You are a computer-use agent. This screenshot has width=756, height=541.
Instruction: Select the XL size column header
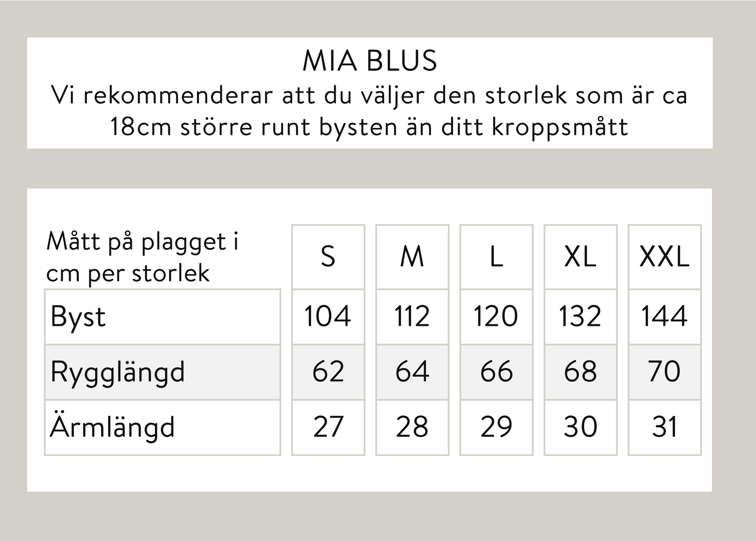click(x=580, y=257)
